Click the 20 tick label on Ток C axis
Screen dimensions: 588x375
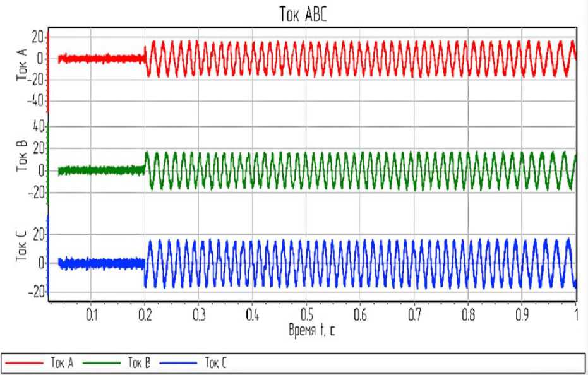39,235
